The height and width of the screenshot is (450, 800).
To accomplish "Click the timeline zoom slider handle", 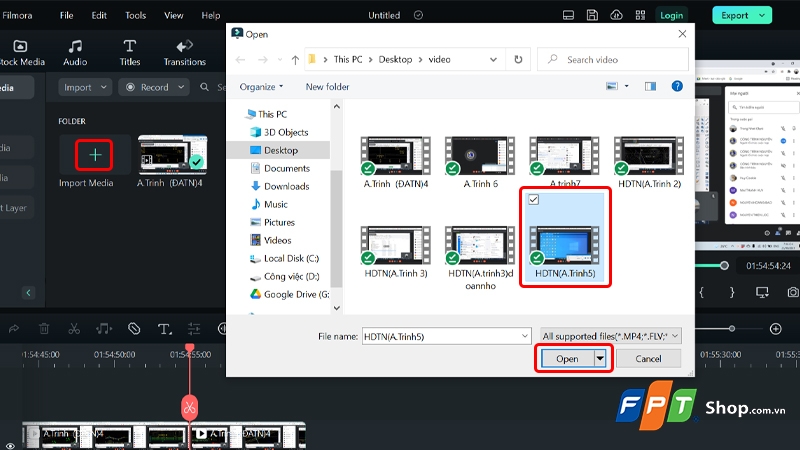I will [x=732, y=329].
